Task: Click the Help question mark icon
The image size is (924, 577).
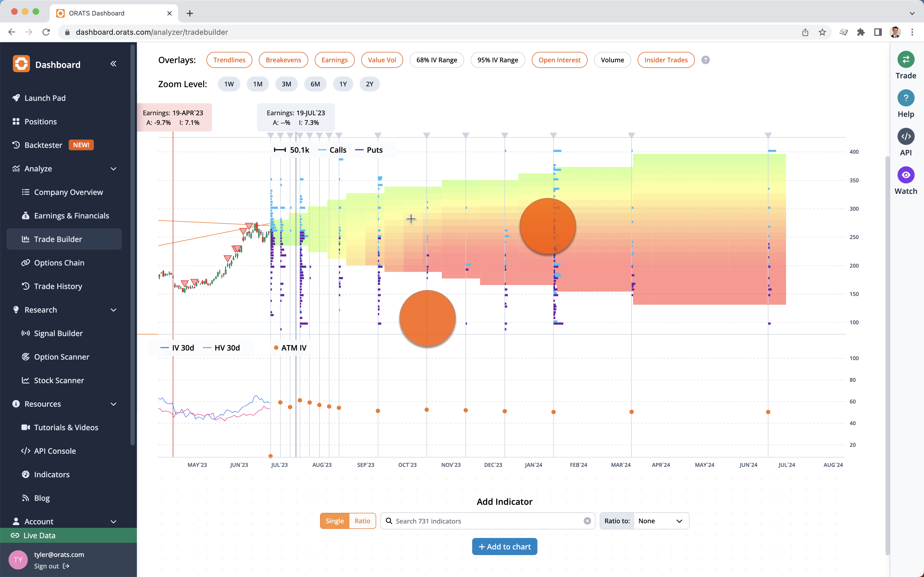Action: [906, 98]
